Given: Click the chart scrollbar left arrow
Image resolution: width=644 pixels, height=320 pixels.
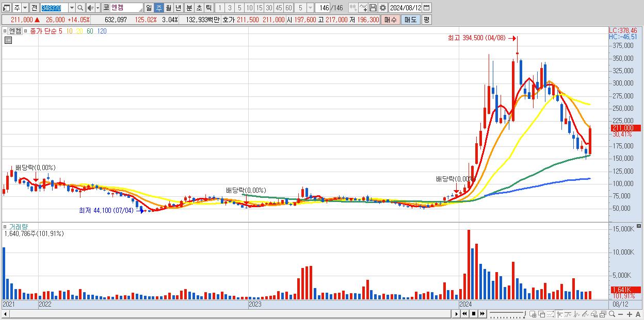Looking at the screenshot, I should tap(5, 314).
